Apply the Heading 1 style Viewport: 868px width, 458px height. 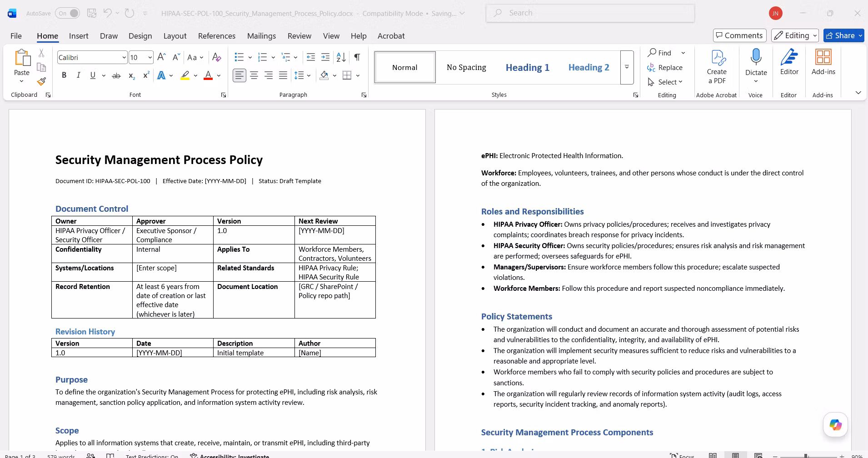[528, 67]
